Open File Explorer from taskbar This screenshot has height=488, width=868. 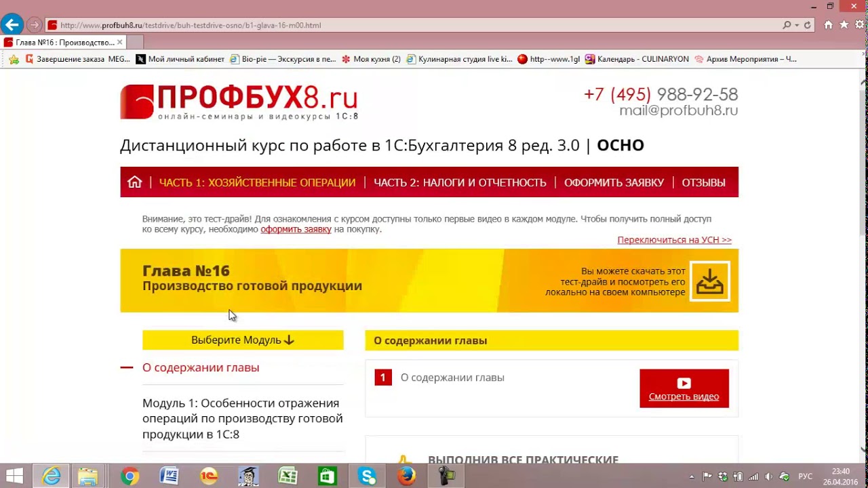[x=87, y=476]
